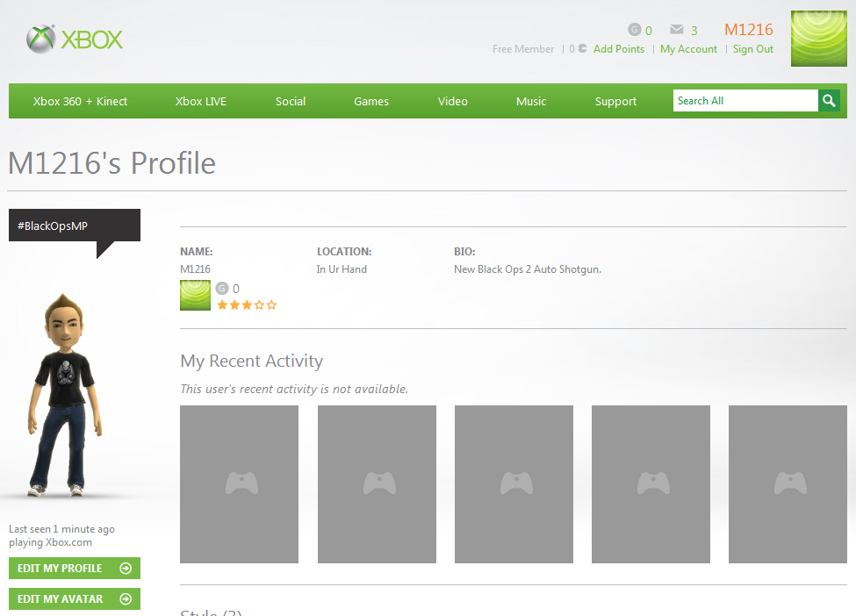Click the message count 3 link
856x616 pixels.
pos(694,31)
